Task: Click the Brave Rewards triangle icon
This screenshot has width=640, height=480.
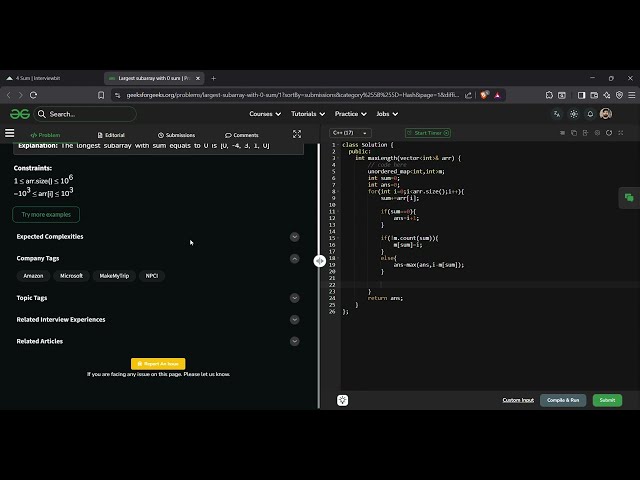Action: tap(497, 95)
